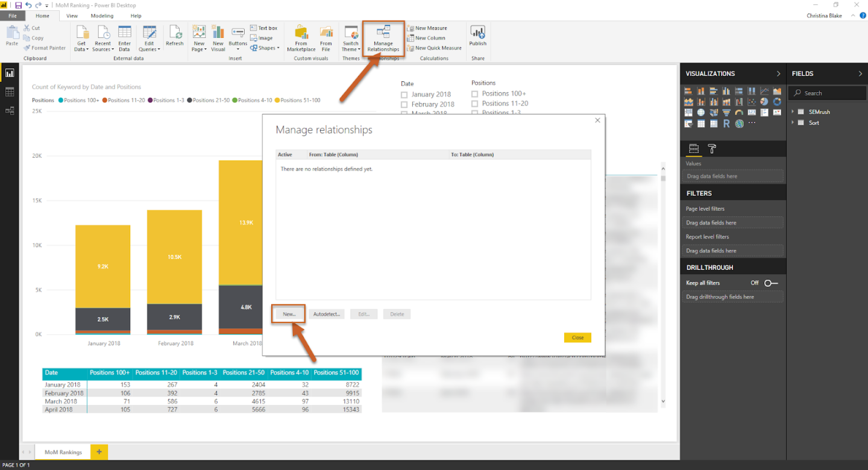This screenshot has width=868, height=470.
Task: Expand the SEMrush table in Fields
Action: point(793,112)
